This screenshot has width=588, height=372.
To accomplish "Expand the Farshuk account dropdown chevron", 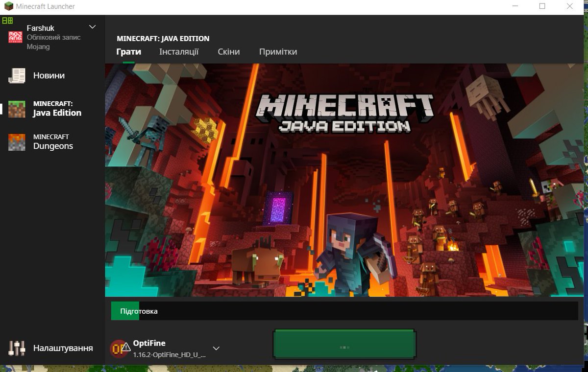I will (92, 27).
